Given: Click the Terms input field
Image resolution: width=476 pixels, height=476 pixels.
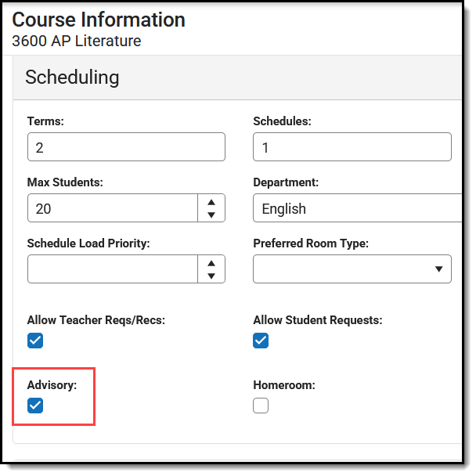Looking at the screenshot, I should click(125, 147).
